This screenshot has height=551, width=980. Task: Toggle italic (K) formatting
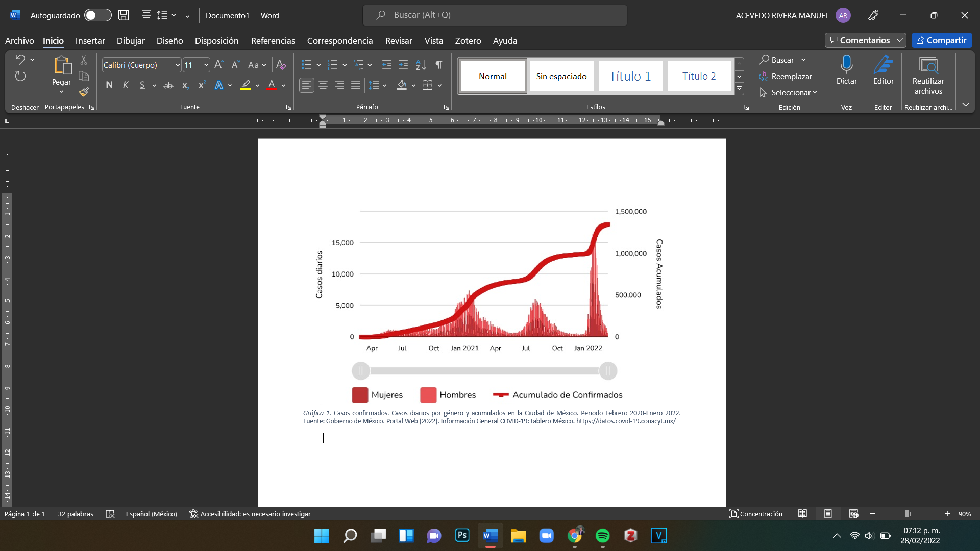point(126,85)
